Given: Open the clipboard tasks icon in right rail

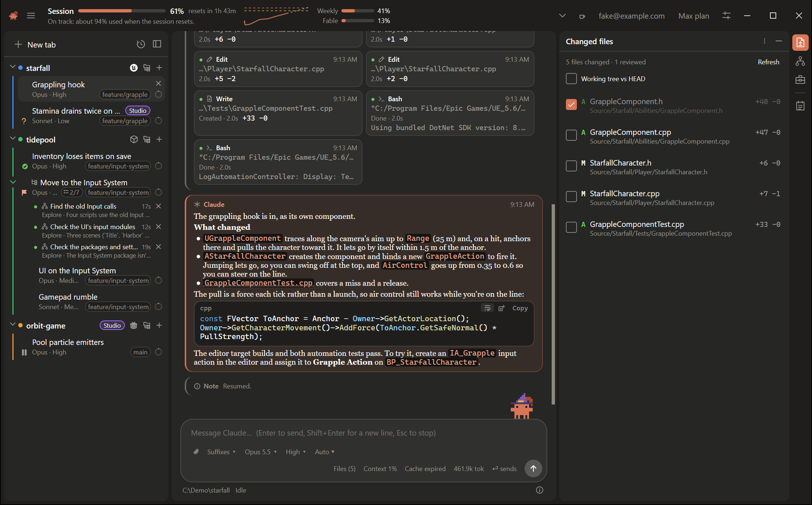Looking at the screenshot, I should click(x=800, y=106).
